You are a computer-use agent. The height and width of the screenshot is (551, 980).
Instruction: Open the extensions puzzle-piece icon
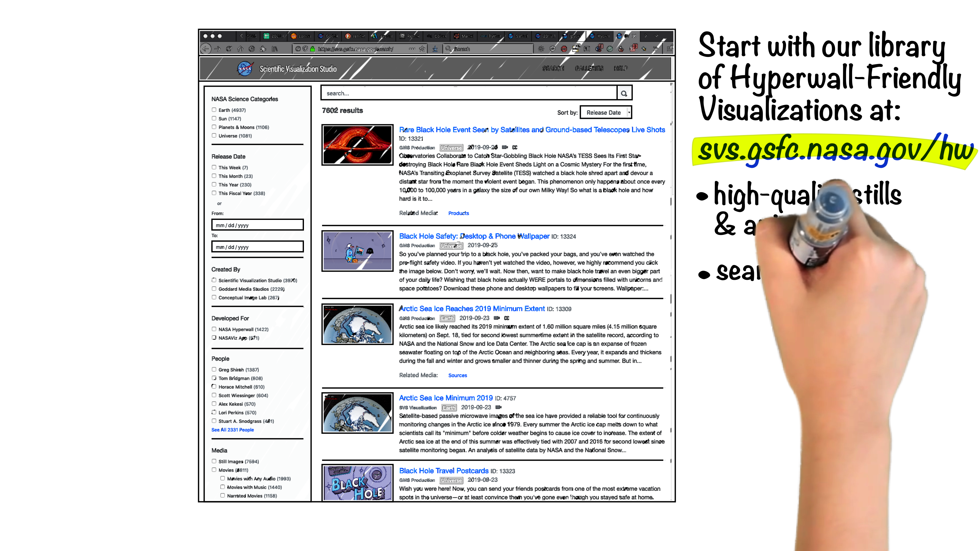263,49
